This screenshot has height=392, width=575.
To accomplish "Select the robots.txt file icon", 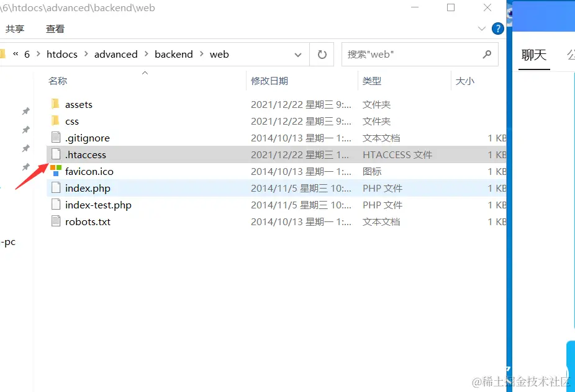I will [x=56, y=221].
